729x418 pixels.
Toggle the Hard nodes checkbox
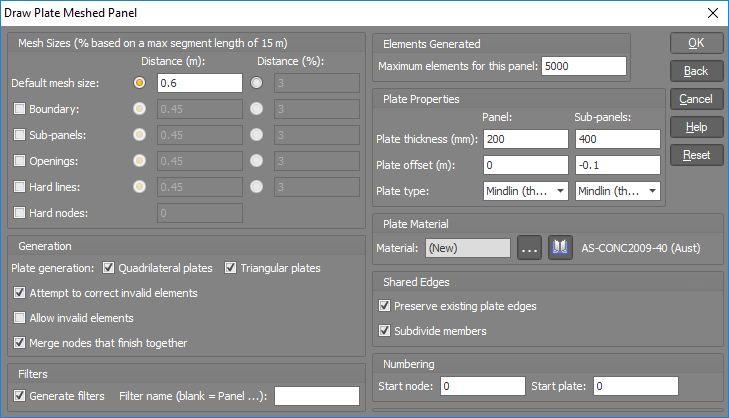[20, 213]
